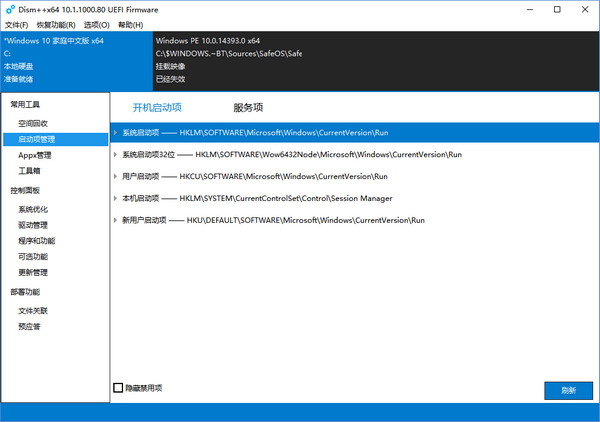Viewport: 600px width, 422px height.
Task: Open the 帮助(H) menu
Action: (130, 25)
